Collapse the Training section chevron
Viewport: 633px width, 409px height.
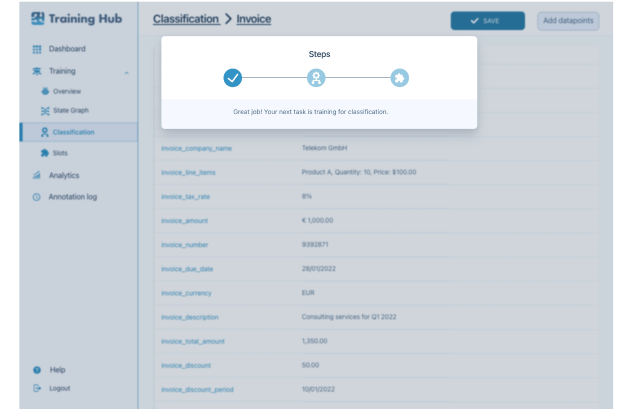pos(126,72)
